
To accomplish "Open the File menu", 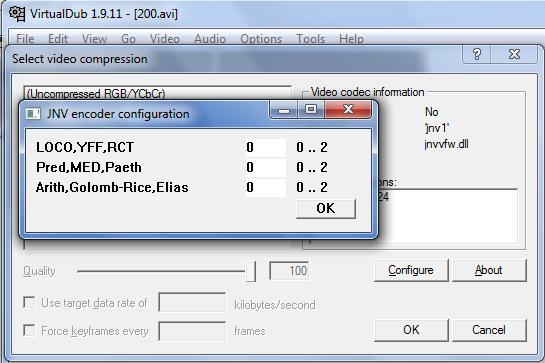I will pyautogui.click(x=25, y=39).
